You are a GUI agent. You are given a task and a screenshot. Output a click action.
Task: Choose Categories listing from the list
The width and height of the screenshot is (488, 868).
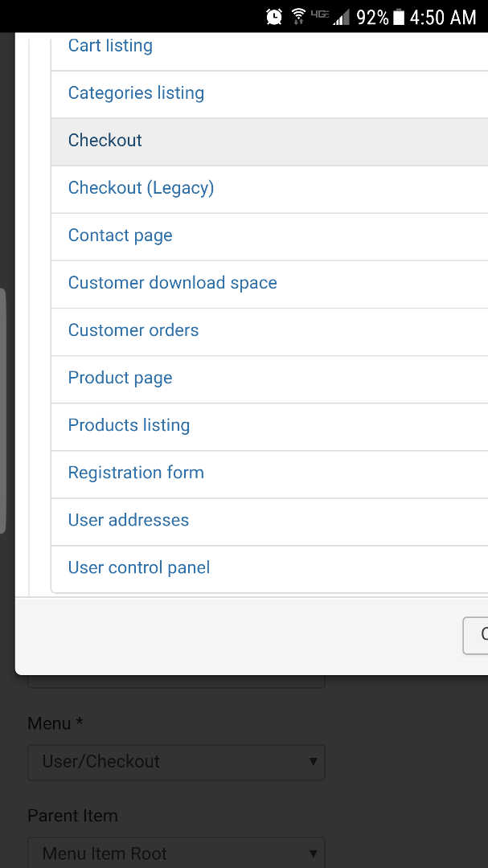(x=136, y=93)
